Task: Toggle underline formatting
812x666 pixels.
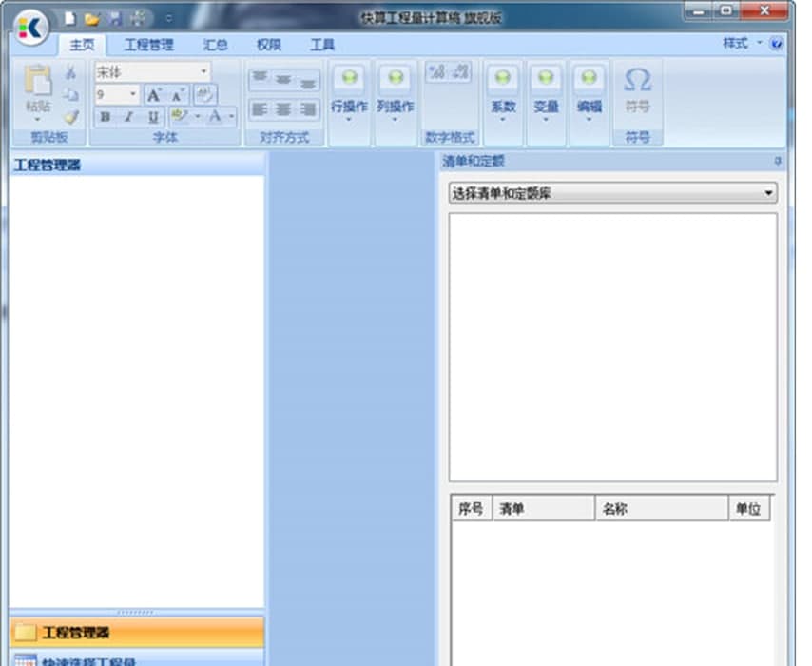Action: coord(153,117)
